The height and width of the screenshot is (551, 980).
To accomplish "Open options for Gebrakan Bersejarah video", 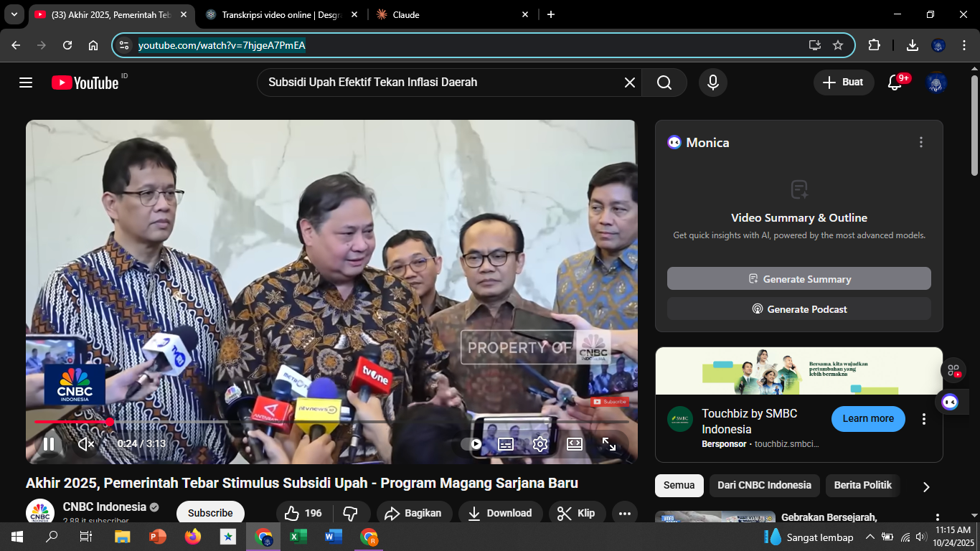I will tap(937, 517).
